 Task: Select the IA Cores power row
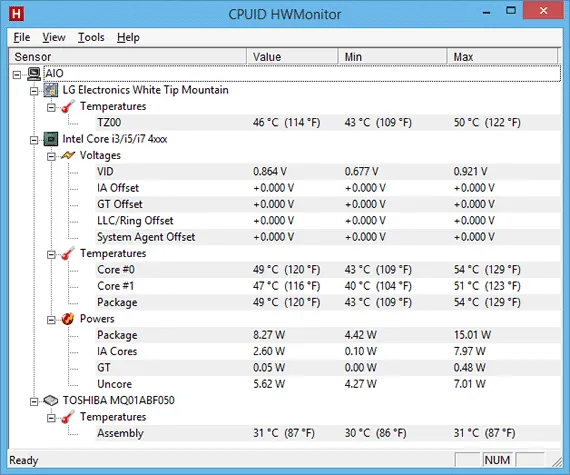[328, 351]
